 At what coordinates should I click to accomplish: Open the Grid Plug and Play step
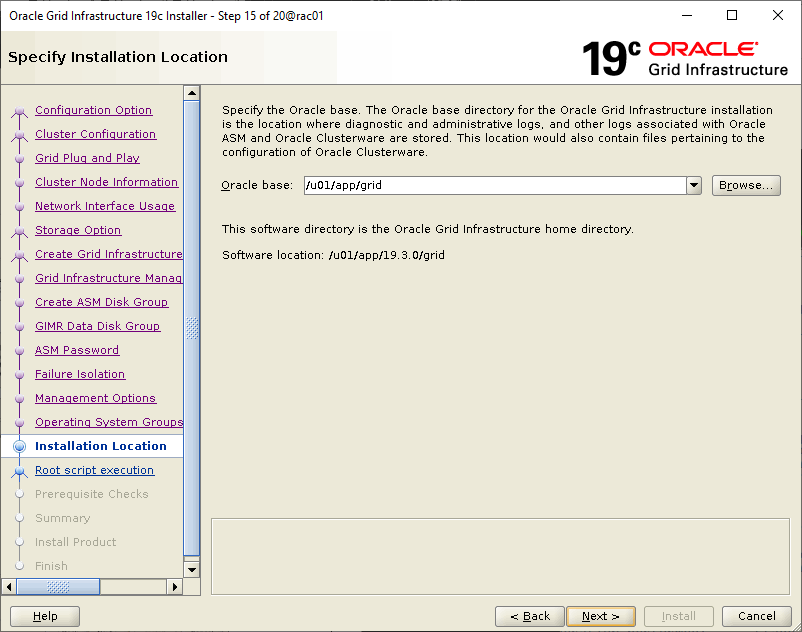click(x=87, y=158)
